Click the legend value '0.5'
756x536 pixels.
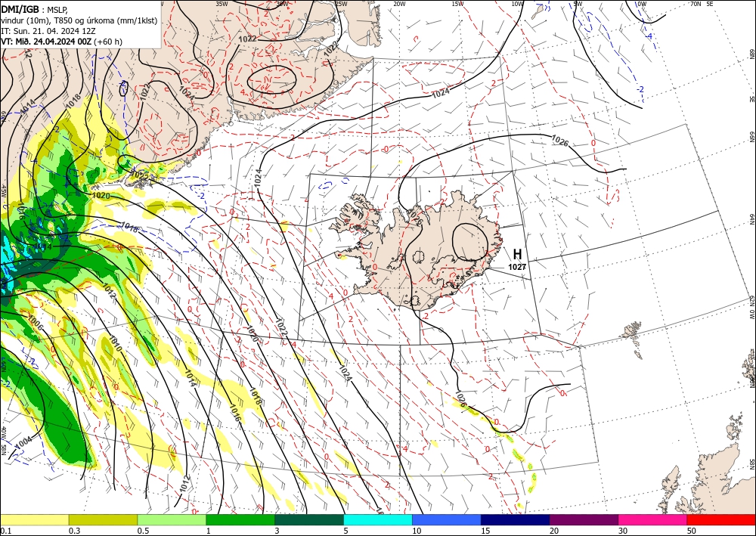[x=143, y=531]
